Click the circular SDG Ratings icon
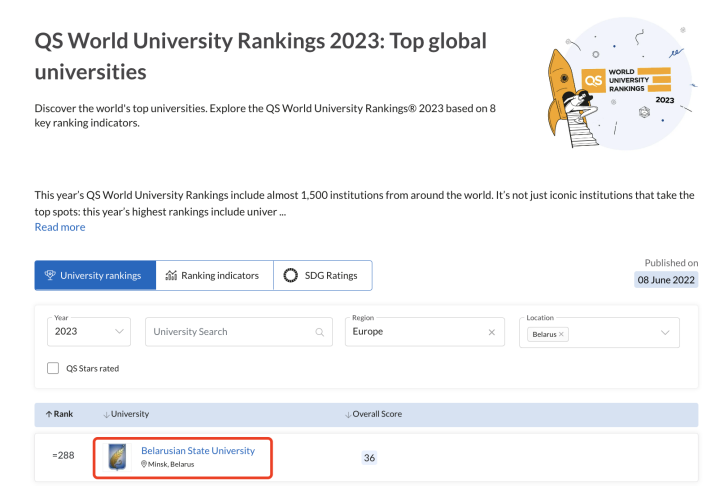Screen dimensions: 720x489 pos(290,275)
